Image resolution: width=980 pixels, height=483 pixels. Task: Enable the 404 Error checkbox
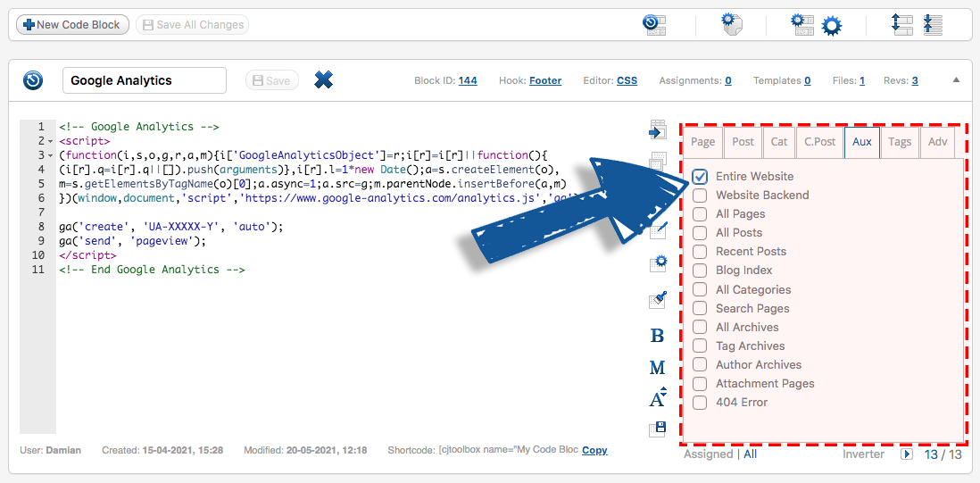(x=701, y=403)
